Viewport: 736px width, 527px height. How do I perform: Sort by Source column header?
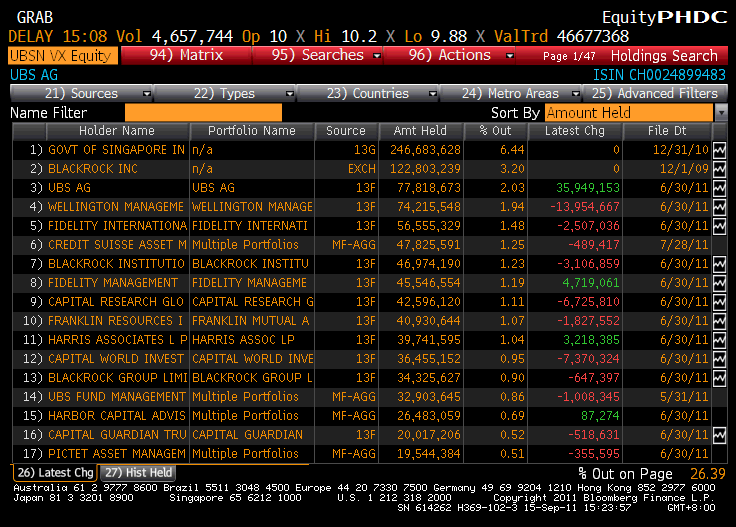[x=346, y=131]
